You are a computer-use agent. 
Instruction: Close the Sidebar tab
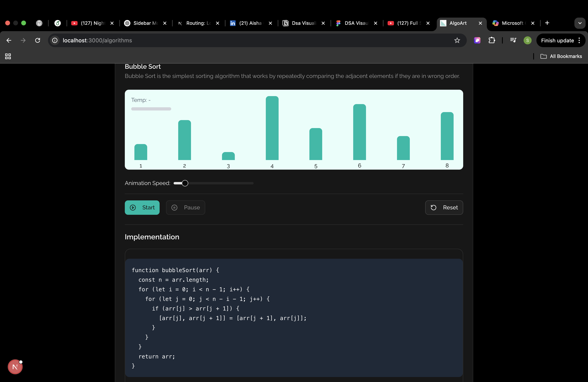point(165,23)
